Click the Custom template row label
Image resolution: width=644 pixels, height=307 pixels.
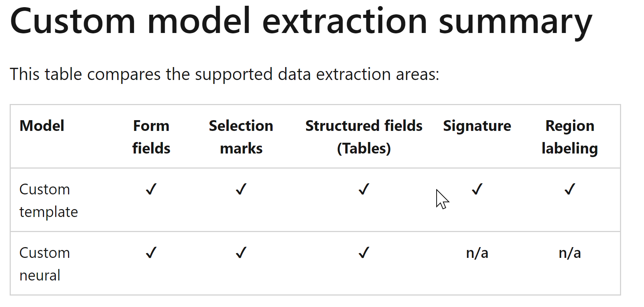tap(49, 200)
